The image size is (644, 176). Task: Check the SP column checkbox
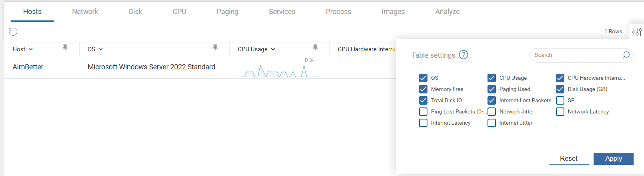560,100
